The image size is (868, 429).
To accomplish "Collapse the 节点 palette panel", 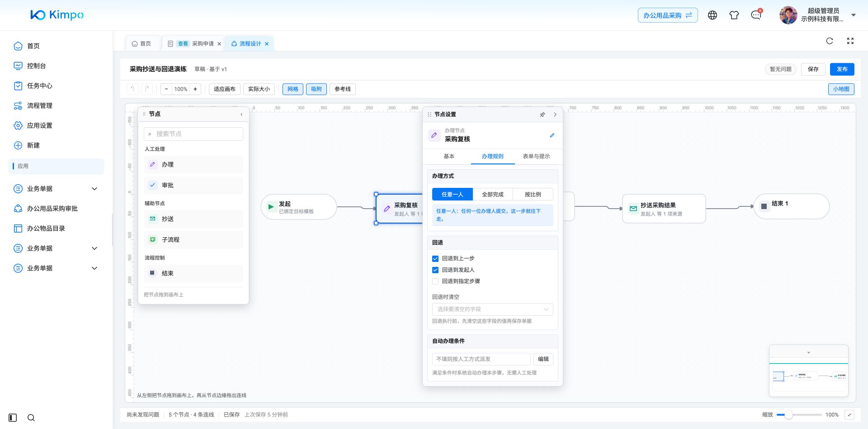I will tap(241, 114).
